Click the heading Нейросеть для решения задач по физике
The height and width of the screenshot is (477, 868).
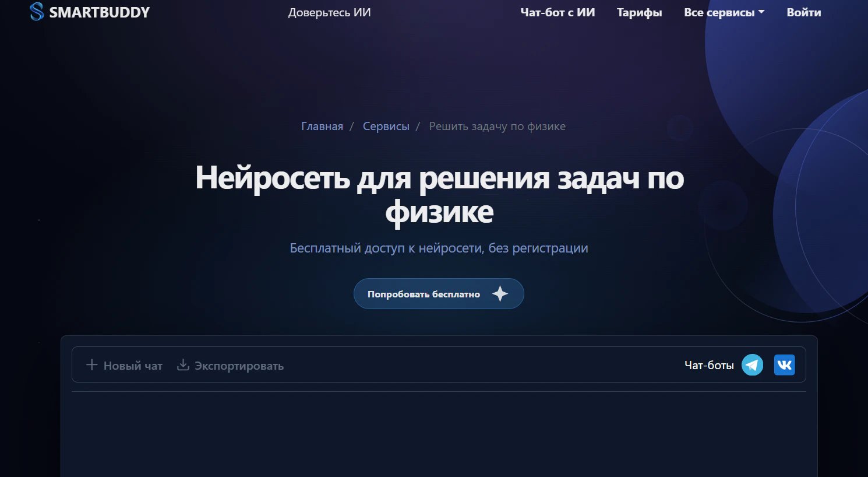[439, 194]
